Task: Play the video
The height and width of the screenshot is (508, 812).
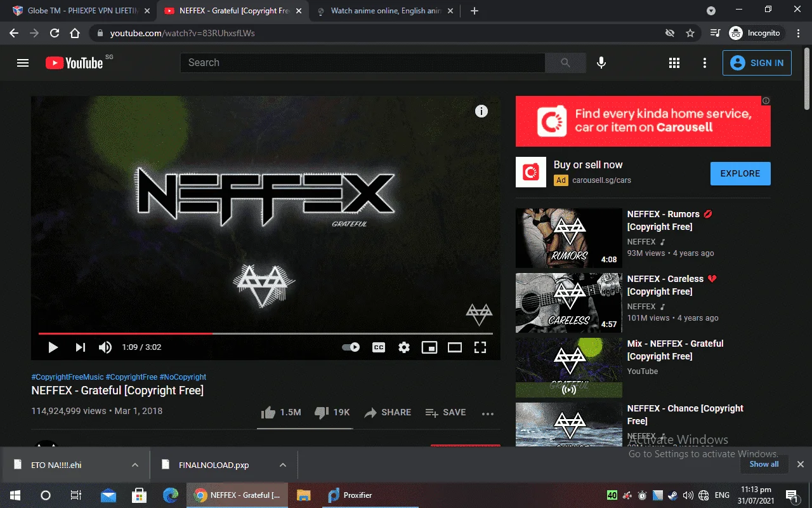Action: pos(53,347)
